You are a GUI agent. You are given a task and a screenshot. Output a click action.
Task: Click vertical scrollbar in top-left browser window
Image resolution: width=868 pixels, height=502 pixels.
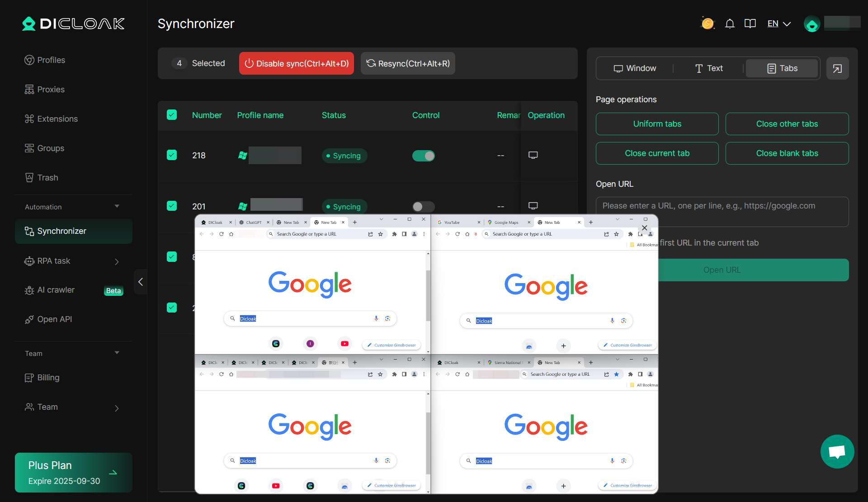point(428,296)
